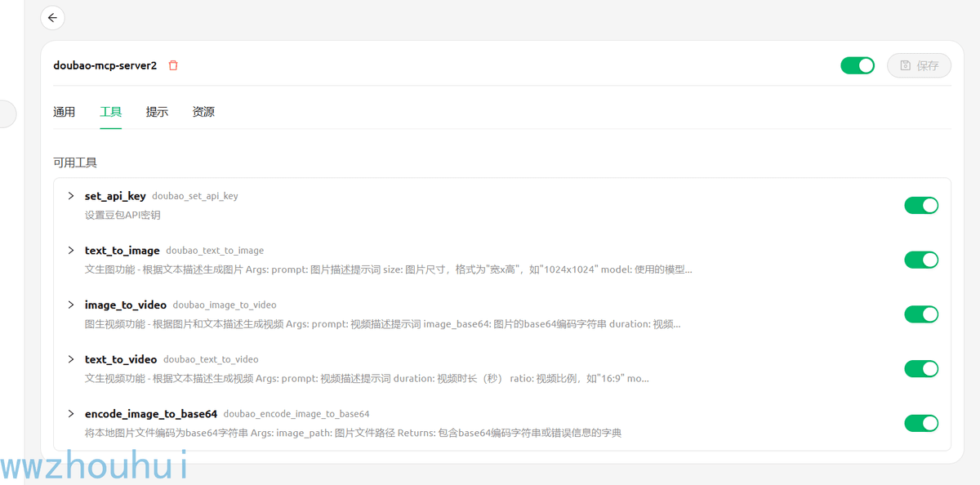Click the doubao-mcp-server2 server name

[105, 65]
